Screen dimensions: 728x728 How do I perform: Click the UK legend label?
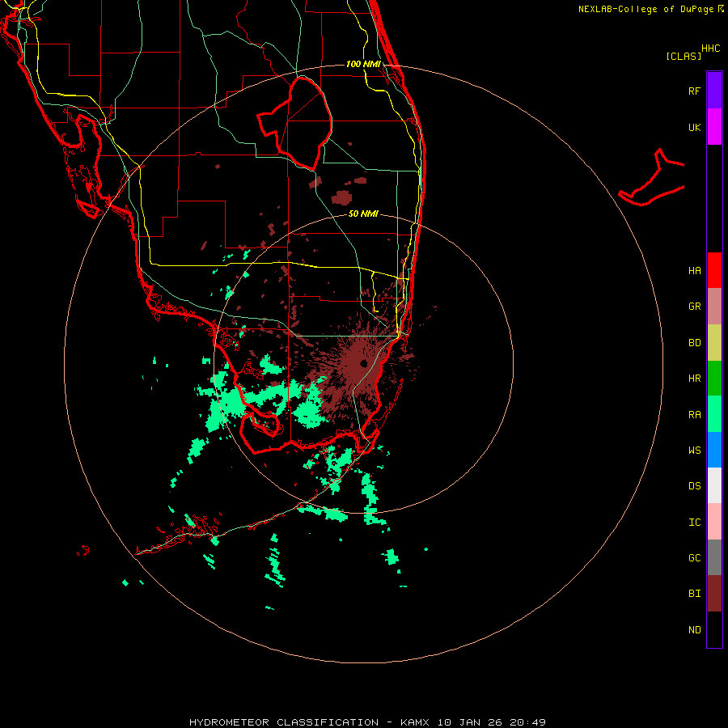(x=694, y=127)
